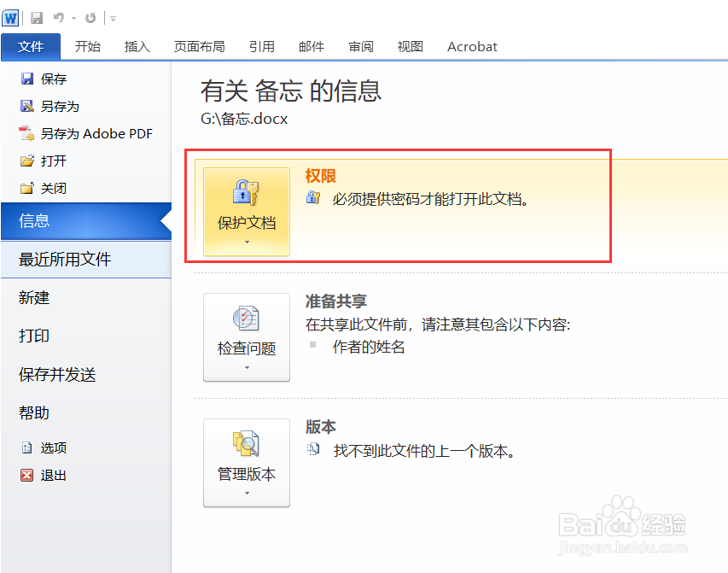
Task: Click the 管理版本 magnifier icon
Action: 246,443
